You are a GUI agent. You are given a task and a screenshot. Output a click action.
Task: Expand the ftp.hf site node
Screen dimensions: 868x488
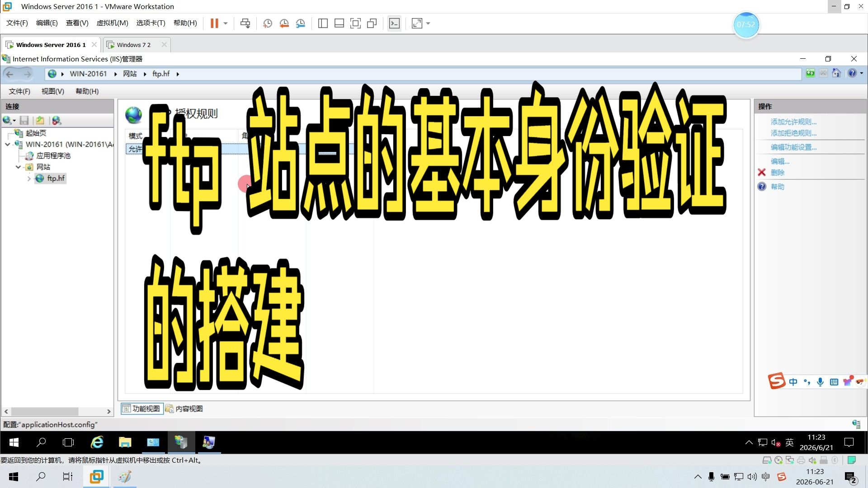(29, 178)
